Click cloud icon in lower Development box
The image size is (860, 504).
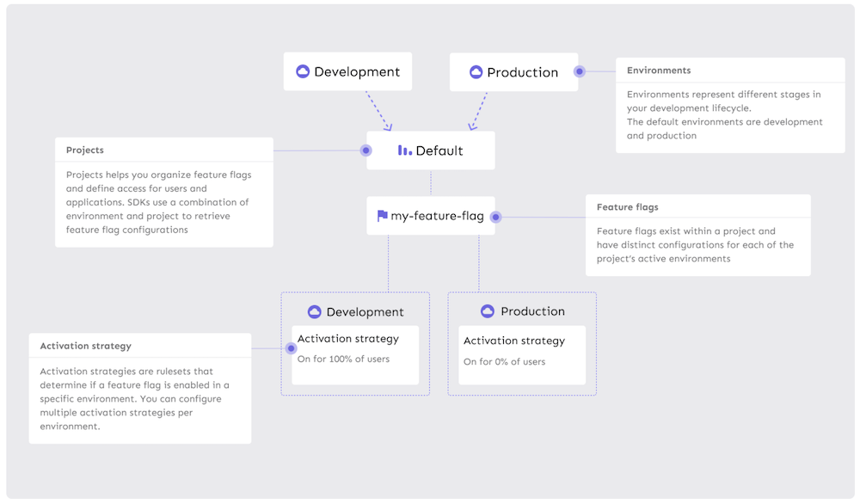314,311
